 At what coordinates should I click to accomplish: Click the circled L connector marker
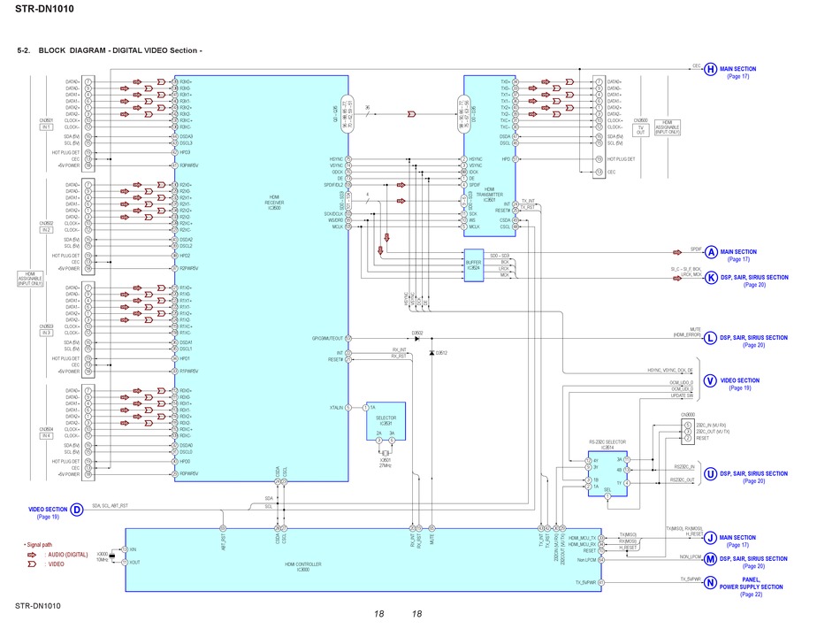coord(710,338)
